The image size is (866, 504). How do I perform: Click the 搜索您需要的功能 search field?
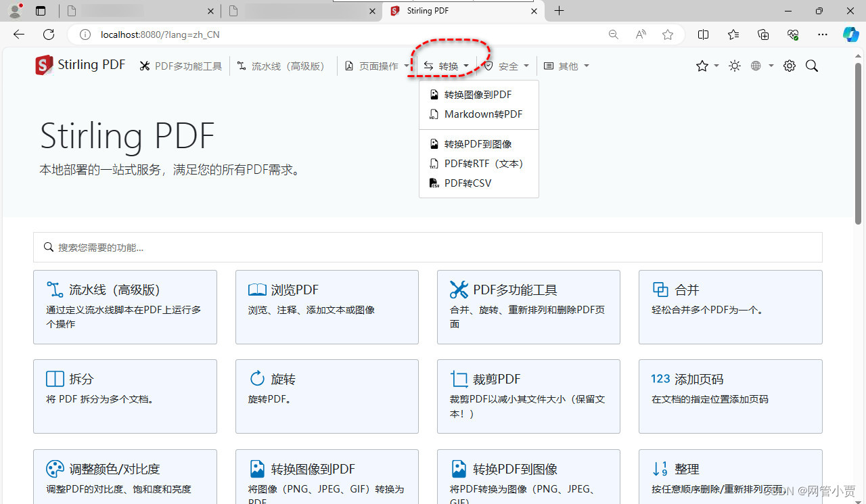(428, 248)
